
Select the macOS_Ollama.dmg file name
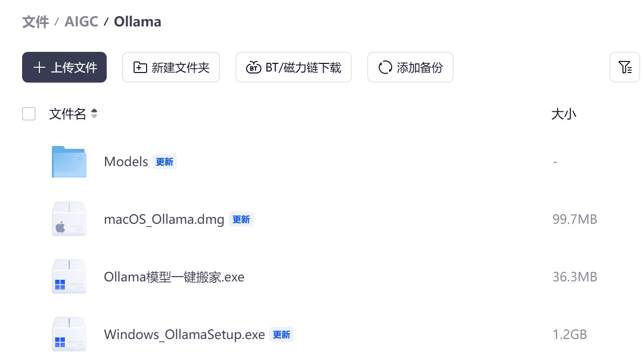164,219
